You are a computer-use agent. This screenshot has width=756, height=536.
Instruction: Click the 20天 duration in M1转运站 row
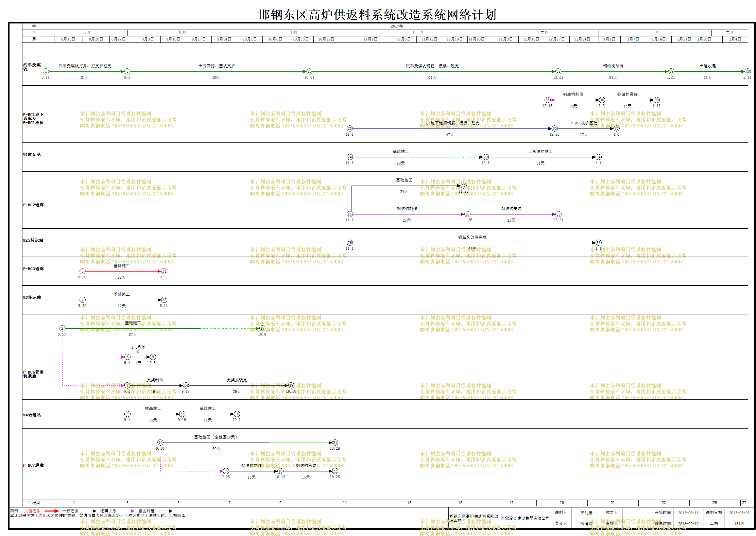tap(401, 163)
